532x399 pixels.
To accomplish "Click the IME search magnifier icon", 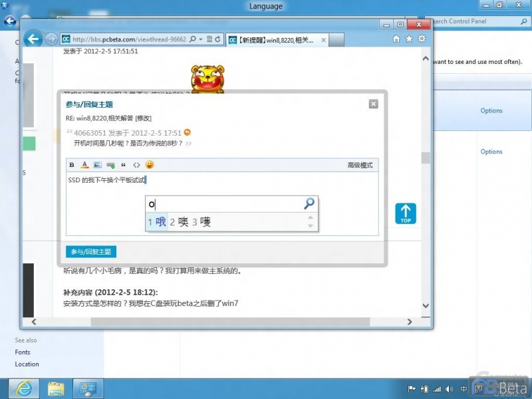I will coord(309,203).
